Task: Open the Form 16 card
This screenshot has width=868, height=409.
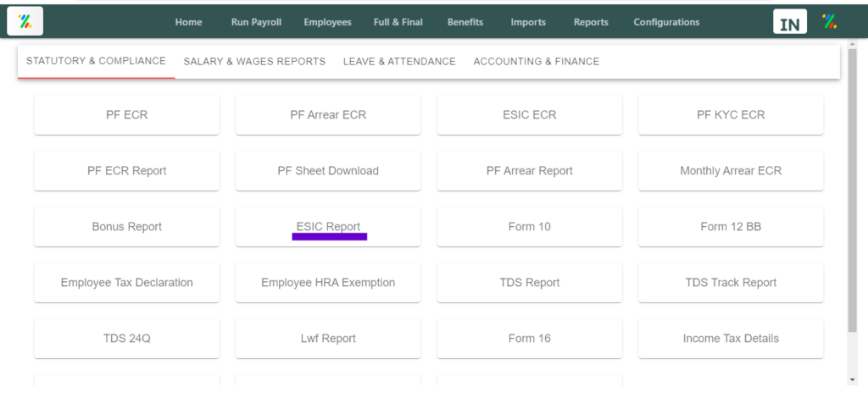Action: pyautogui.click(x=530, y=338)
